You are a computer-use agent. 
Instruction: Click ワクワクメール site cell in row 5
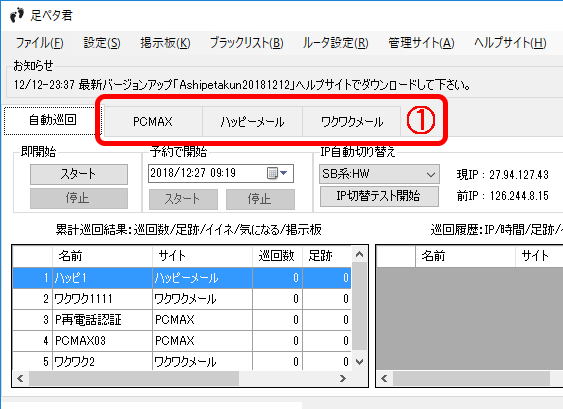click(203, 361)
